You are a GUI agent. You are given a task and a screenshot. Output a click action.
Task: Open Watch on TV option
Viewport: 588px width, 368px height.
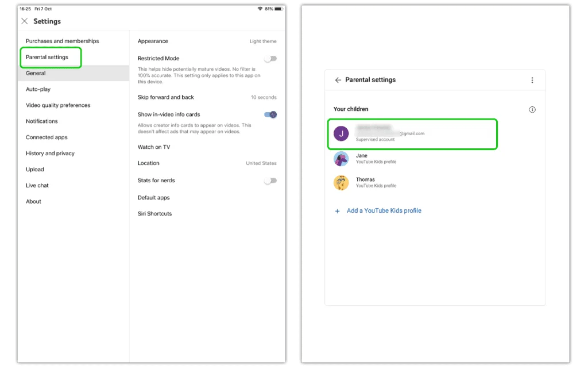154,147
